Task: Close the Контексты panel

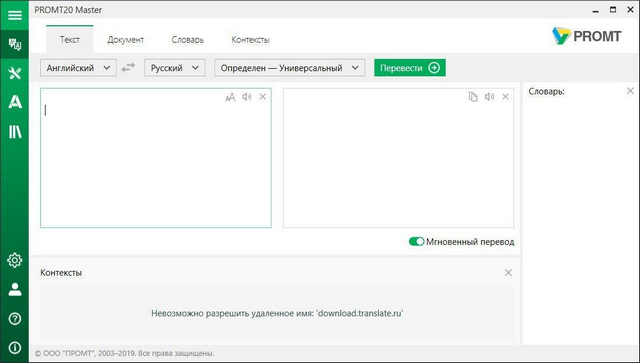Action: pyautogui.click(x=508, y=272)
